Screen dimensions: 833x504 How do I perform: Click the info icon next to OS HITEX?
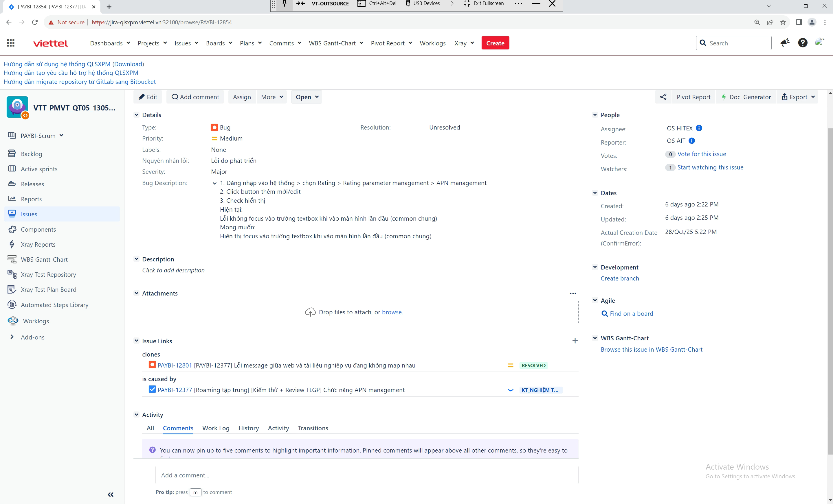pyautogui.click(x=699, y=128)
